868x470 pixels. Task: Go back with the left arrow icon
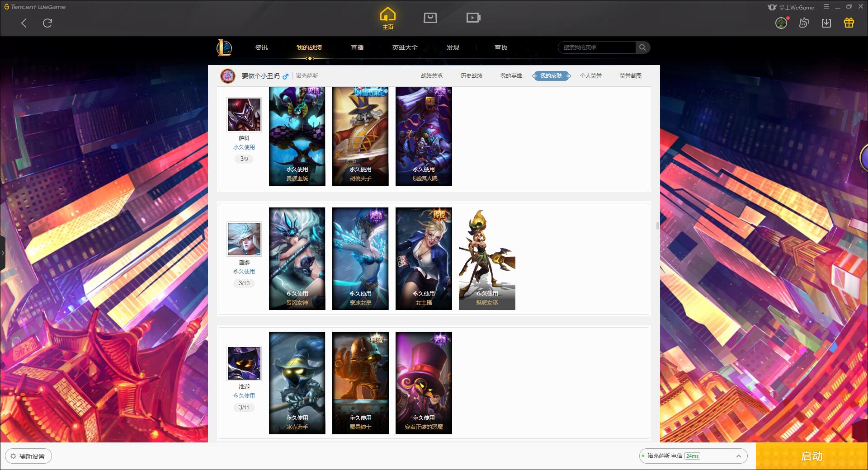coord(24,23)
